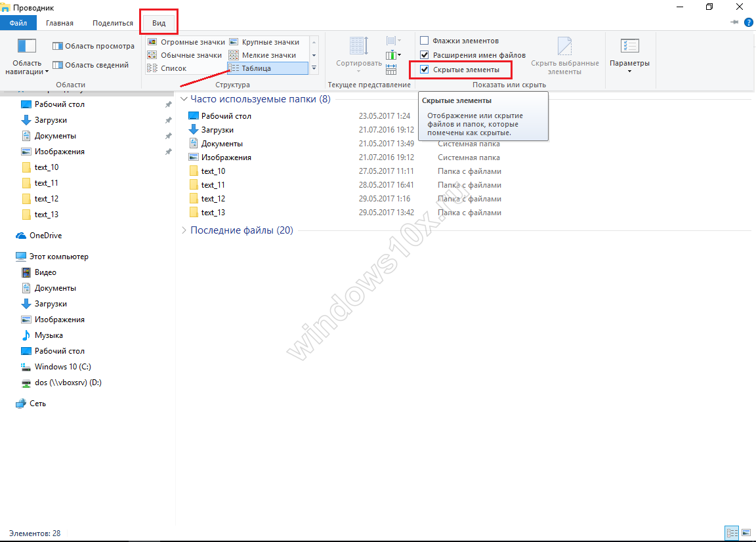
Task: Open the Главная ribbon tab
Action: click(x=60, y=23)
